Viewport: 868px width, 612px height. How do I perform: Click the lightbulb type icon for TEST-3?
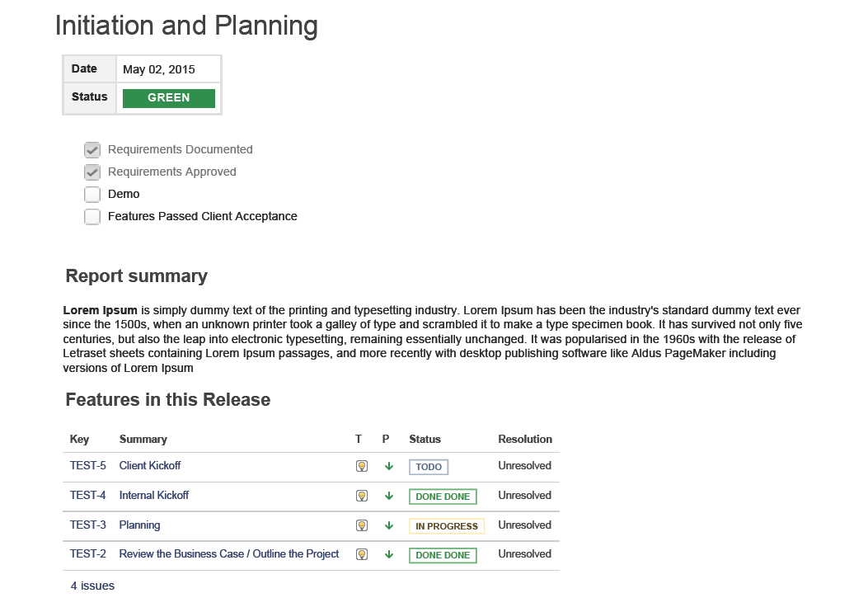point(361,525)
